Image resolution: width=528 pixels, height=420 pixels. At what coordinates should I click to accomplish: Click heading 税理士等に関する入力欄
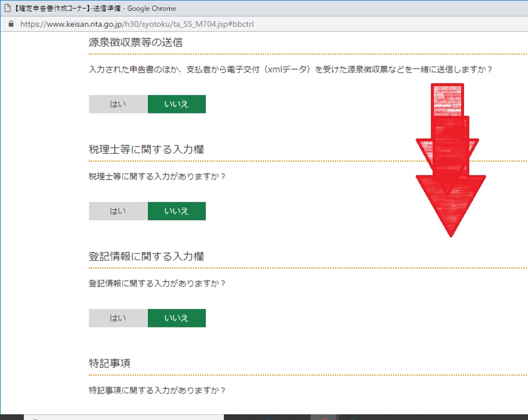click(x=146, y=149)
